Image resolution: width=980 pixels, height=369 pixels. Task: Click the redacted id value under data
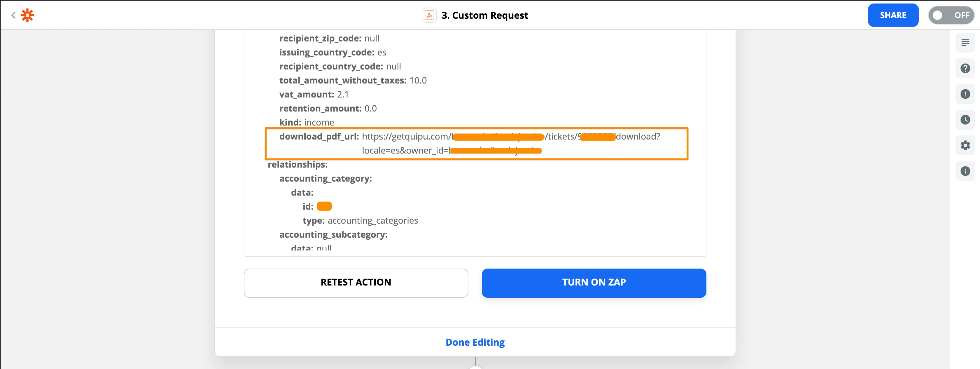click(x=324, y=206)
